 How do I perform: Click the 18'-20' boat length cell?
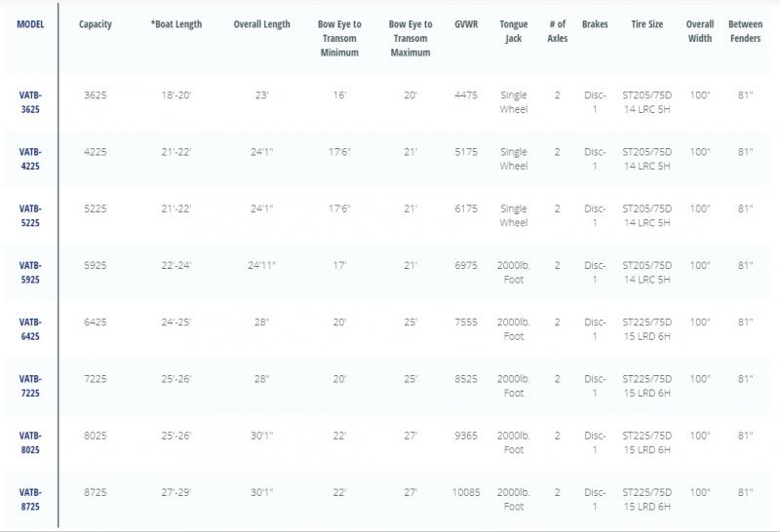(176, 95)
